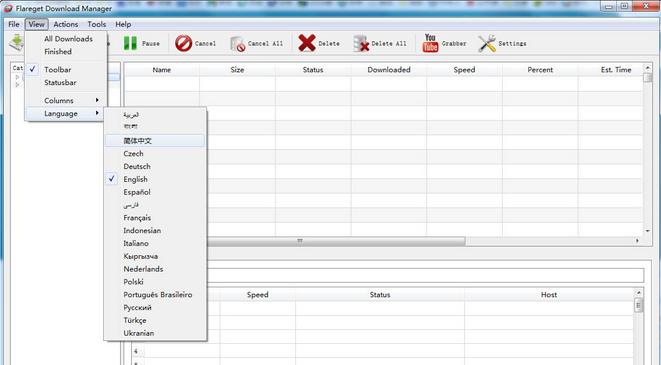Click horizontal scrollbar right arrow

tap(637, 241)
